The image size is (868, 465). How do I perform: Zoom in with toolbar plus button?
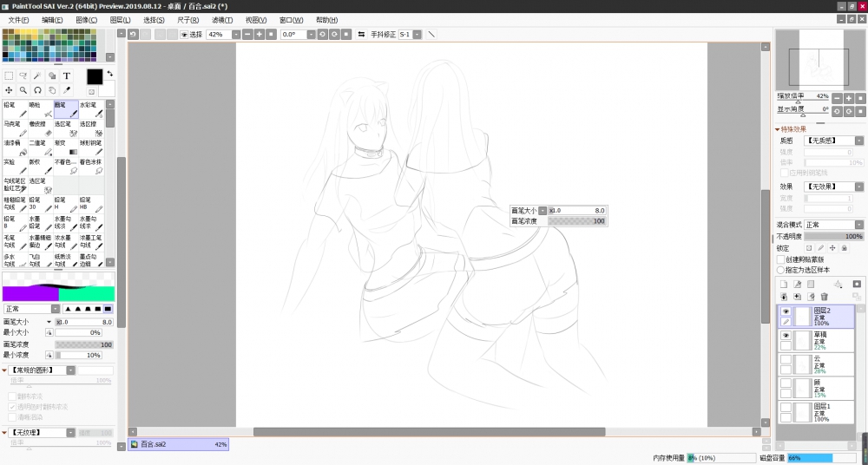pos(259,35)
